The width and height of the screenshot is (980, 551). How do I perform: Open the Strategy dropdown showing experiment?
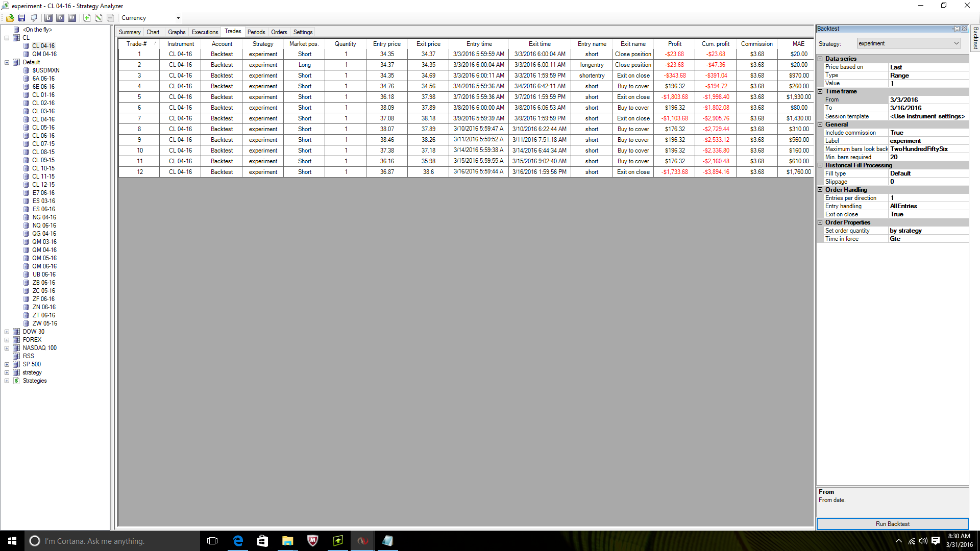coord(956,43)
